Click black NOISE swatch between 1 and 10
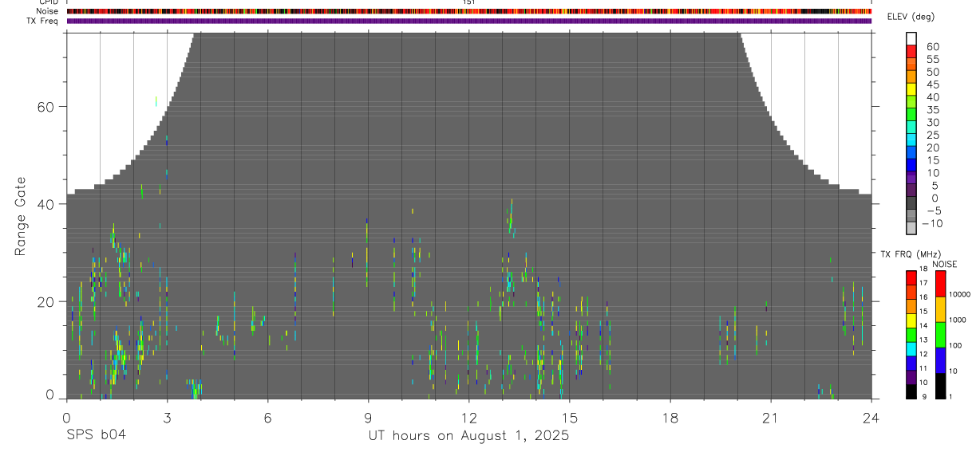The height and width of the screenshot is (452, 980). [940, 386]
